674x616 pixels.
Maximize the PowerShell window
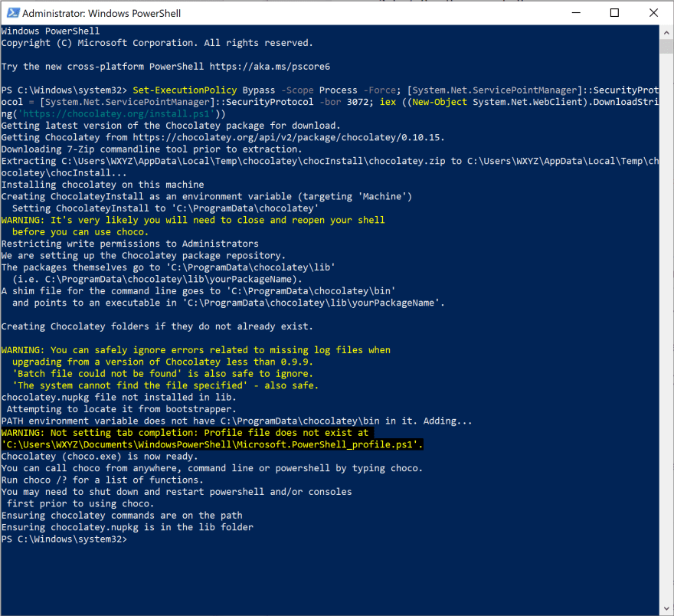pos(615,13)
